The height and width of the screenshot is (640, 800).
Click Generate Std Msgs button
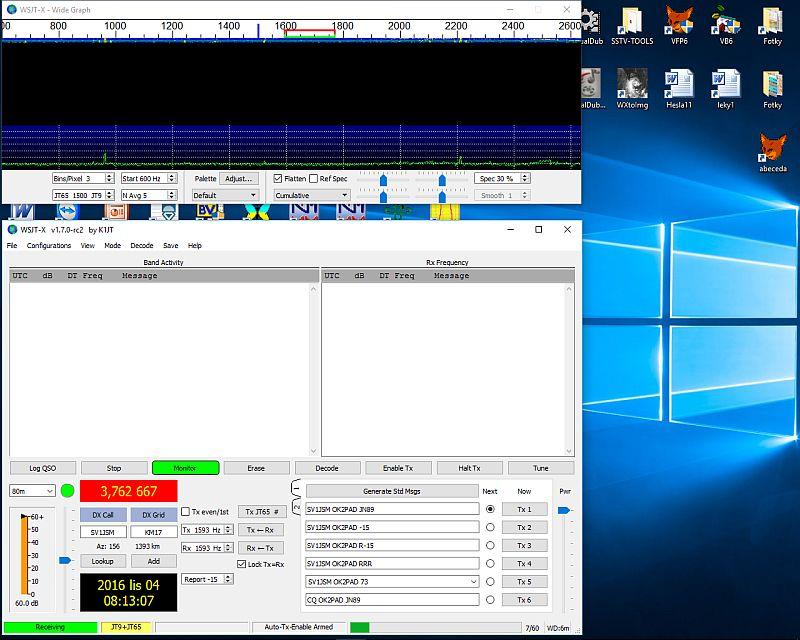392,491
